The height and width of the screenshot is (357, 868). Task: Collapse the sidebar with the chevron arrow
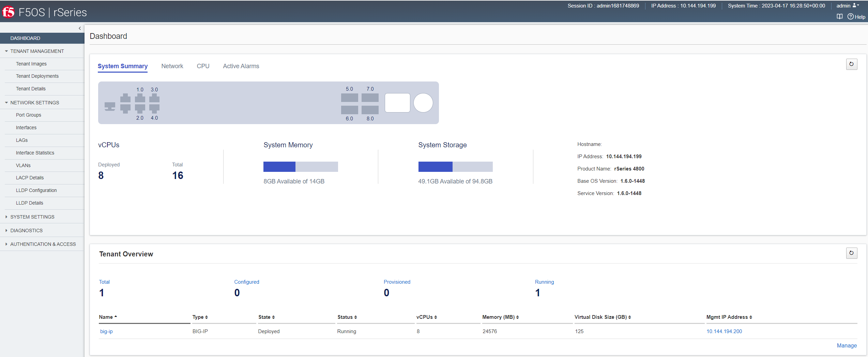coord(80,28)
